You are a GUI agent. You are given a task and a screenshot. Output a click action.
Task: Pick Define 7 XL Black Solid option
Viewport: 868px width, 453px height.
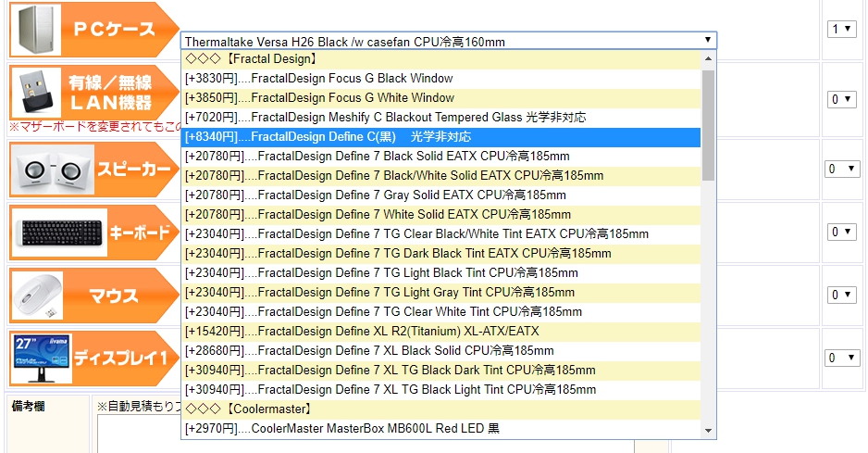tap(440, 350)
